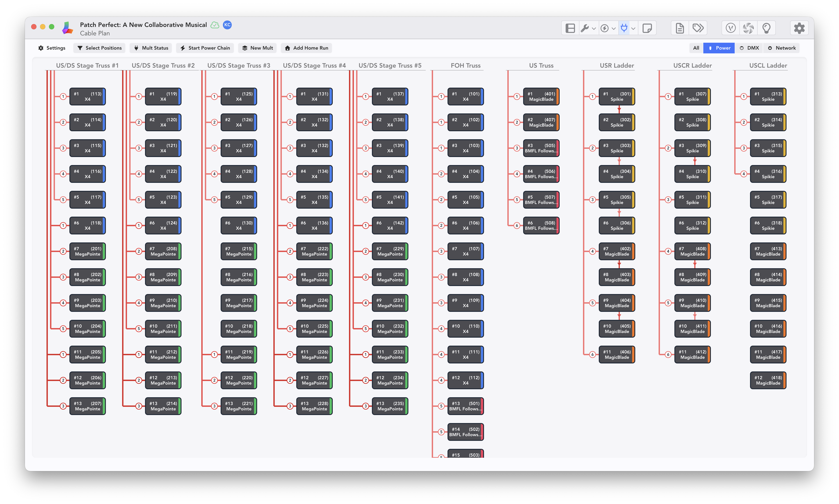This screenshot has width=839, height=504.
Task: Click the US/DS Stage Truss #4 header
Action: coord(315,66)
